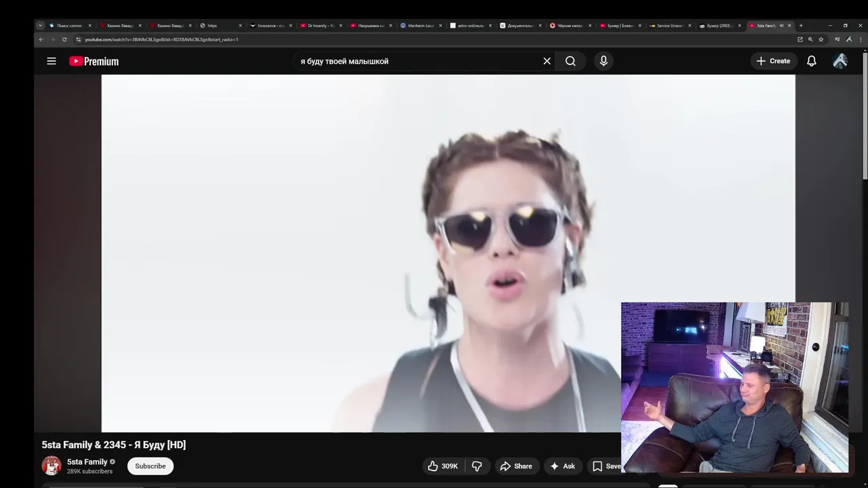This screenshot has width=868, height=488.
Task: Switch to the Manheim tab
Action: click(421, 26)
